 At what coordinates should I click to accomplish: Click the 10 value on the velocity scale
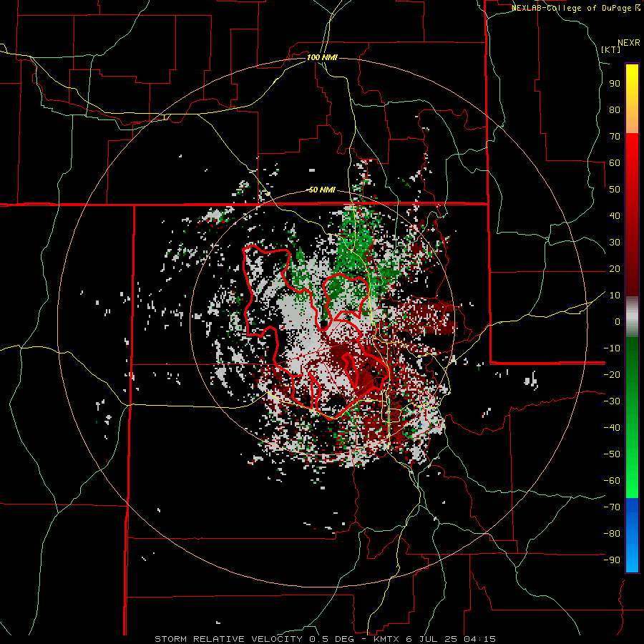click(x=615, y=296)
